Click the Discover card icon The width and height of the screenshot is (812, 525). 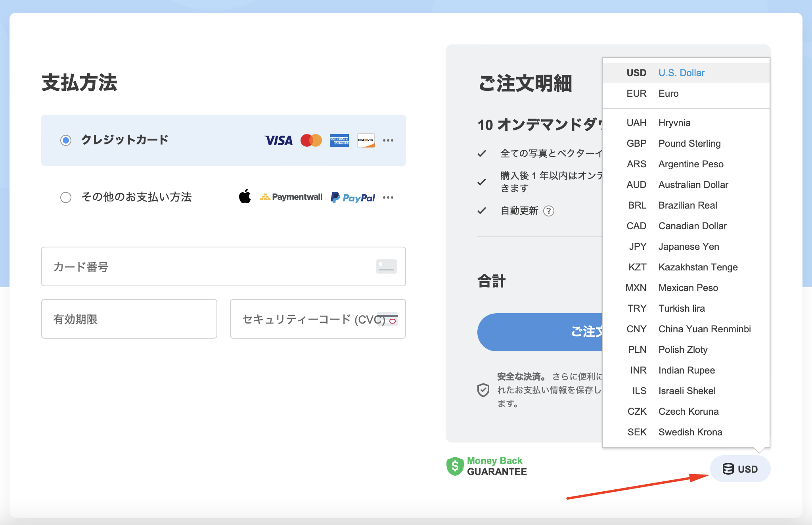click(x=366, y=140)
